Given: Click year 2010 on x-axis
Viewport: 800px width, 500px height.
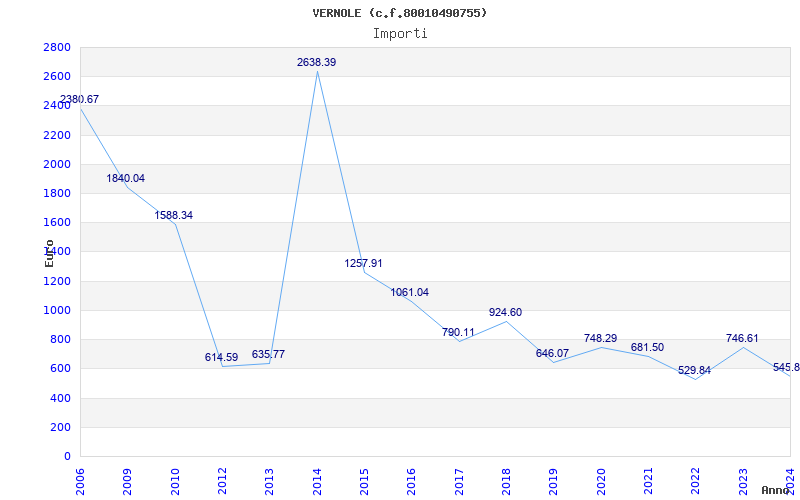Looking at the screenshot, I should 175,482.
